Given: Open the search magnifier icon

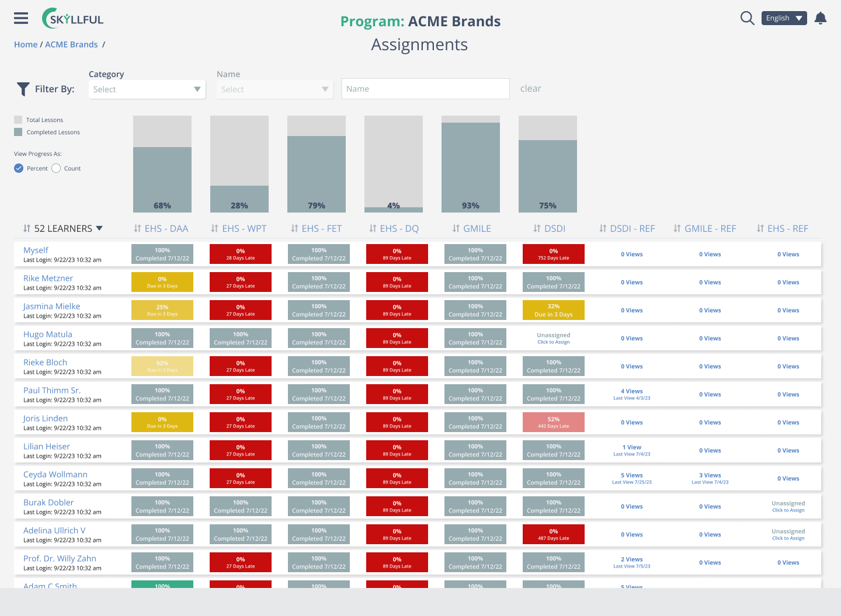Looking at the screenshot, I should click(x=747, y=18).
